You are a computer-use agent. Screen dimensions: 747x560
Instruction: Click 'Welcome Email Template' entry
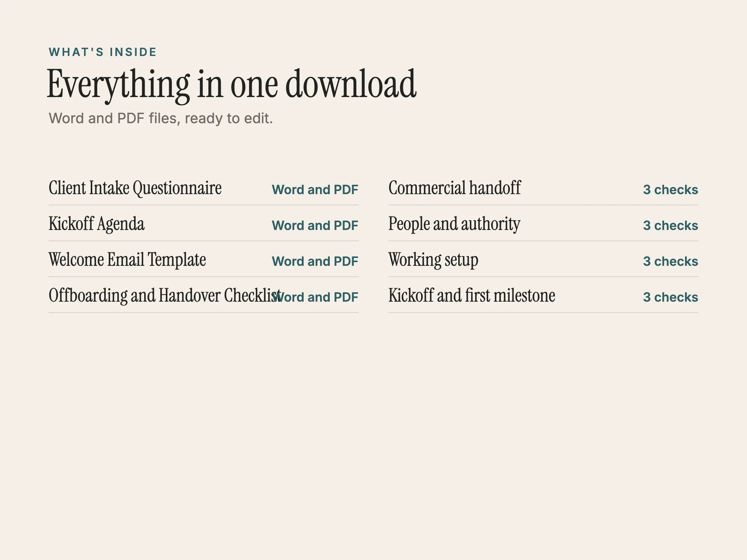[127, 260]
